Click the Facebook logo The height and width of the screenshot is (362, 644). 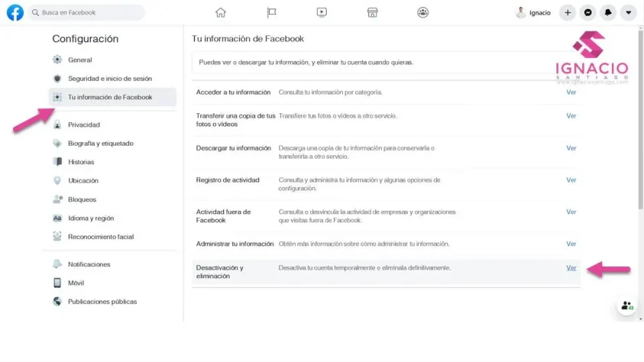[x=15, y=12]
